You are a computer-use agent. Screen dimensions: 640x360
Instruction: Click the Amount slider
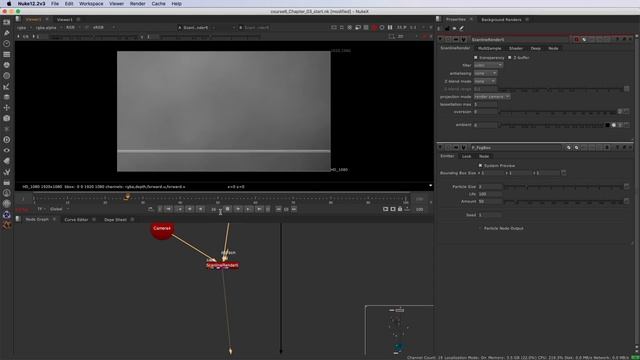coord(563,202)
